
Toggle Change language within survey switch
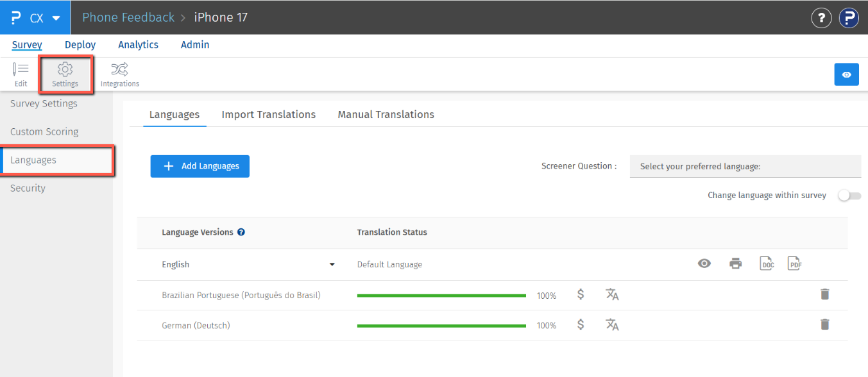click(x=849, y=196)
